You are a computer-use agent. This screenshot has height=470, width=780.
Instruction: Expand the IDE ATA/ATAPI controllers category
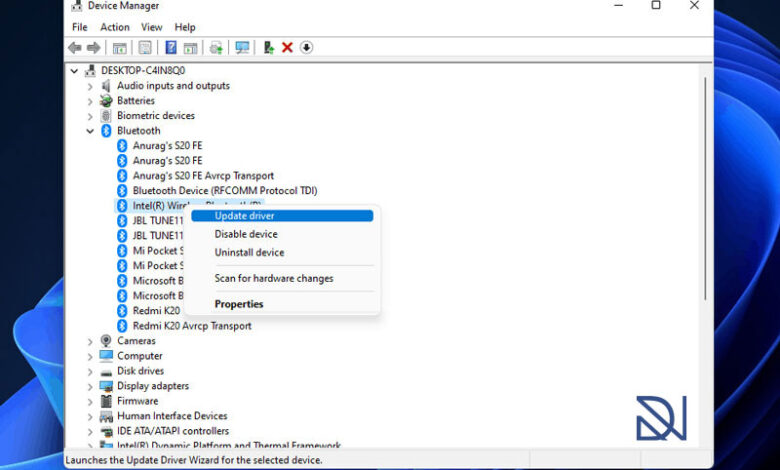[90, 432]
